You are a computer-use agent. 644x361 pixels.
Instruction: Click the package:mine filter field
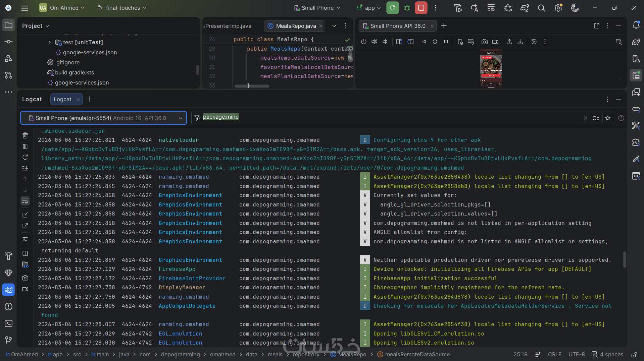point(386,117)
